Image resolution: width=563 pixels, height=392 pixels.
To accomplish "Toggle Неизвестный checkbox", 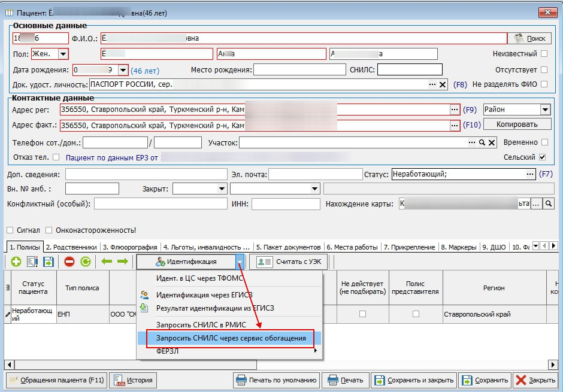I will (x=544, y=54).
